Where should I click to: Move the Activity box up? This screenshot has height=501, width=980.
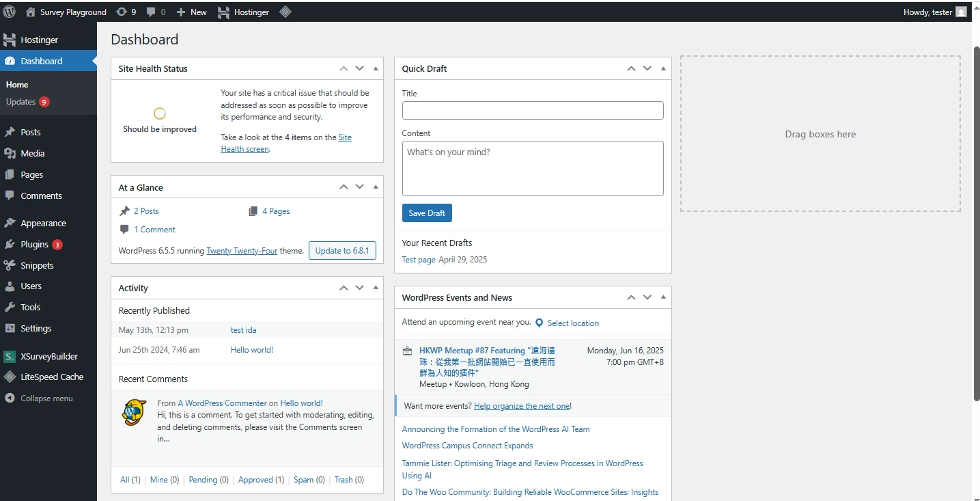(x=344, y=288)
